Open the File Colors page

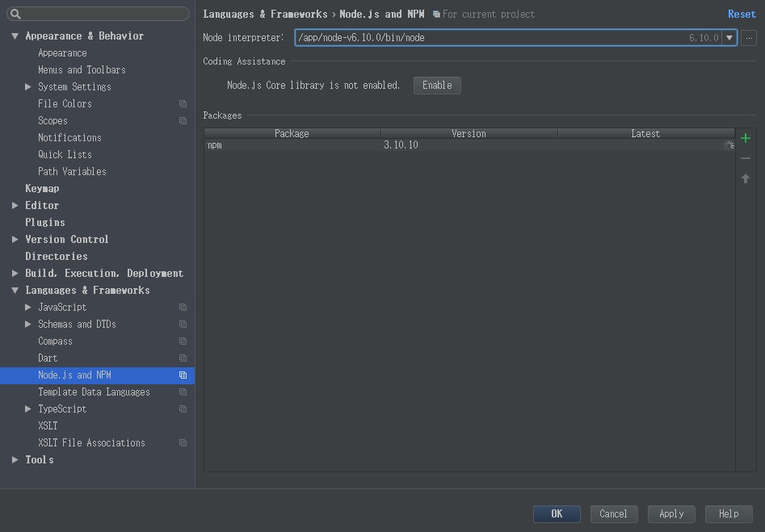point(65,104)
